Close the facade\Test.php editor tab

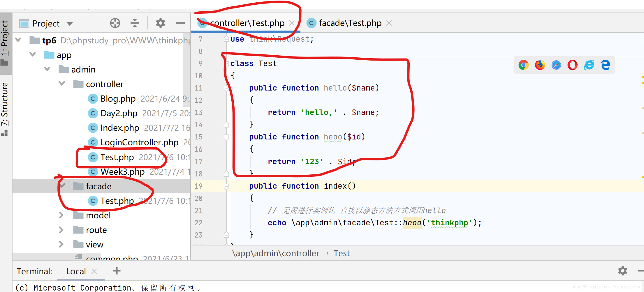click(389, 23)
